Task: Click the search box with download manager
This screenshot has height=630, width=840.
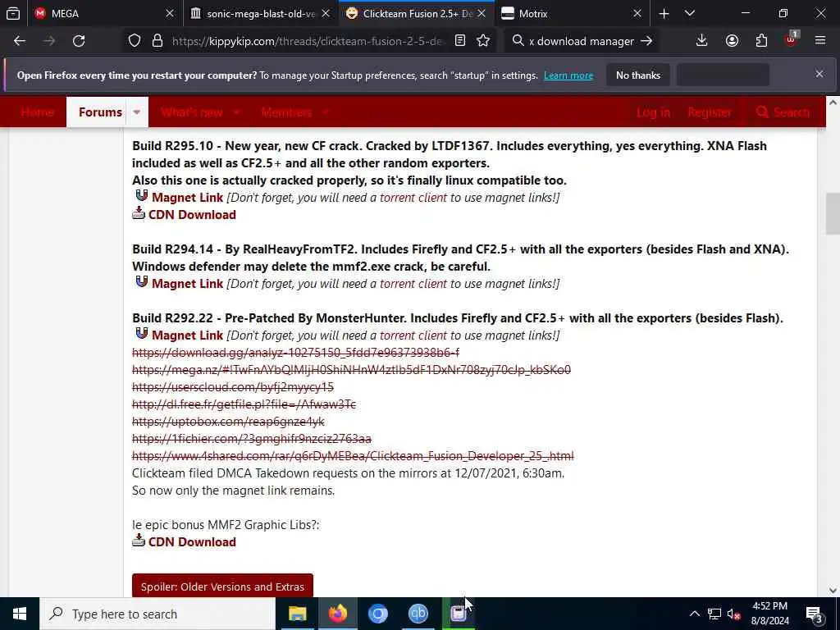Action: (x=582, y=41)
